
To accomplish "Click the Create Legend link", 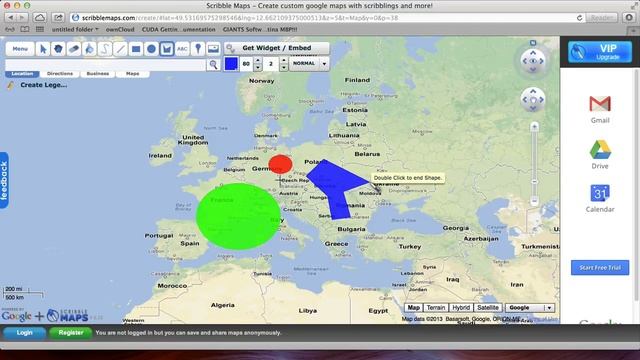I will pos(44,85).
